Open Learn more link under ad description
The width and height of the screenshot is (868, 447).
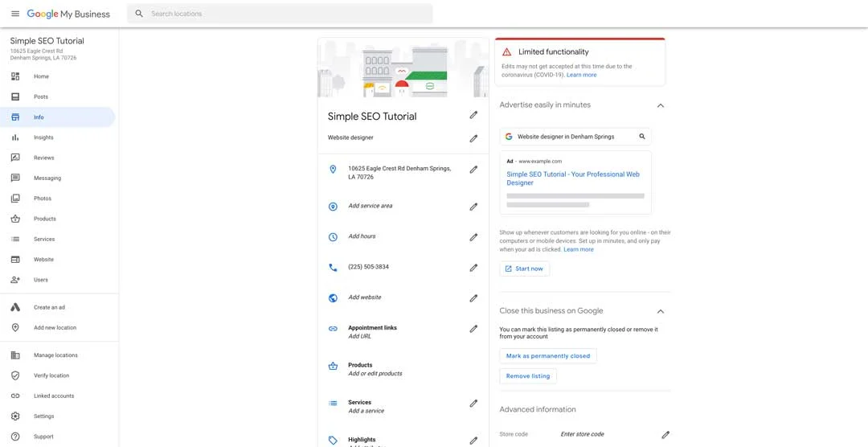click(x=579, y=250)
